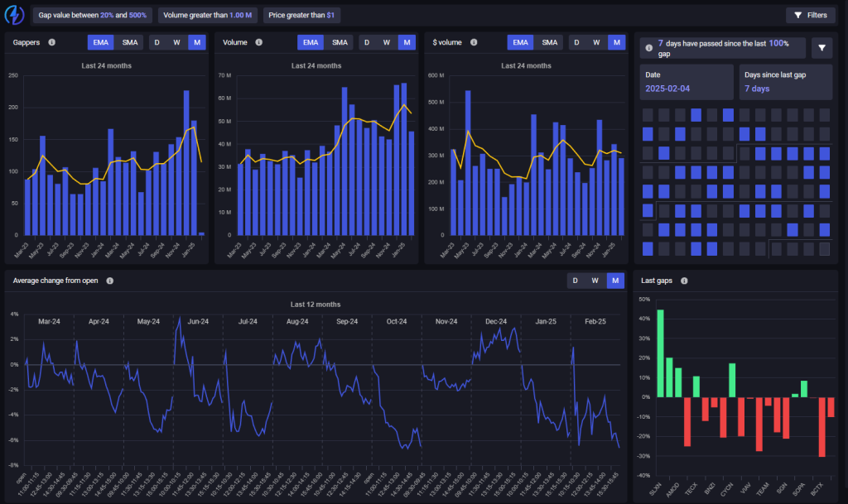Click the VIAV ticker label
Screen dimensions: 848x504
point(745,488)
